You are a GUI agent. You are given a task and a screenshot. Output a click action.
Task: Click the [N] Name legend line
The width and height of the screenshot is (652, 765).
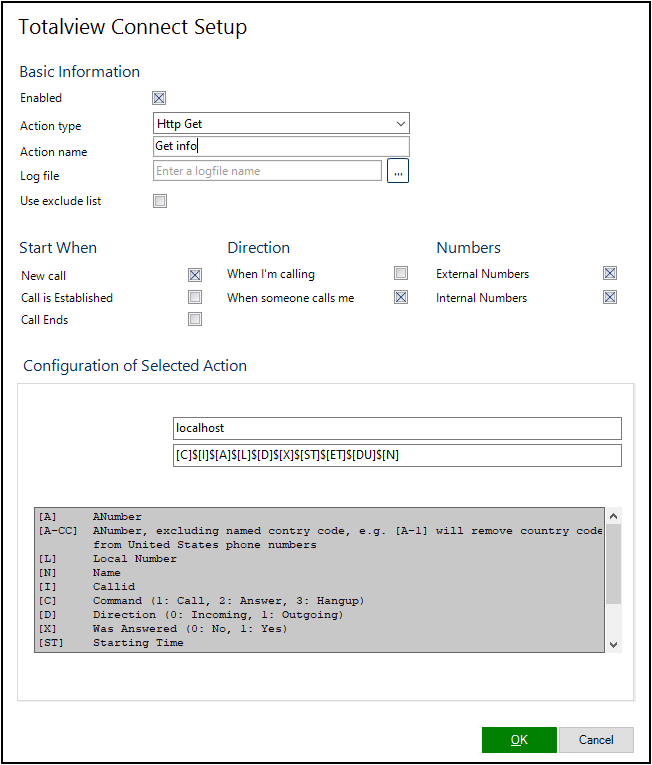pos(80,573)
